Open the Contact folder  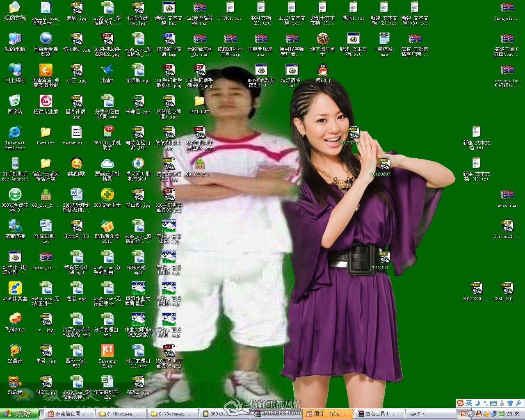coord(46,135)
